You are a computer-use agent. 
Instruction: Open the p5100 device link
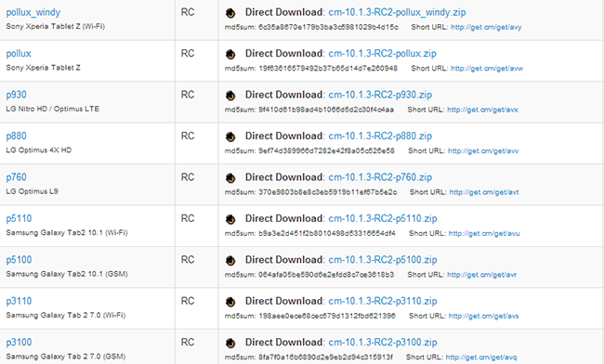click(19, 260)
